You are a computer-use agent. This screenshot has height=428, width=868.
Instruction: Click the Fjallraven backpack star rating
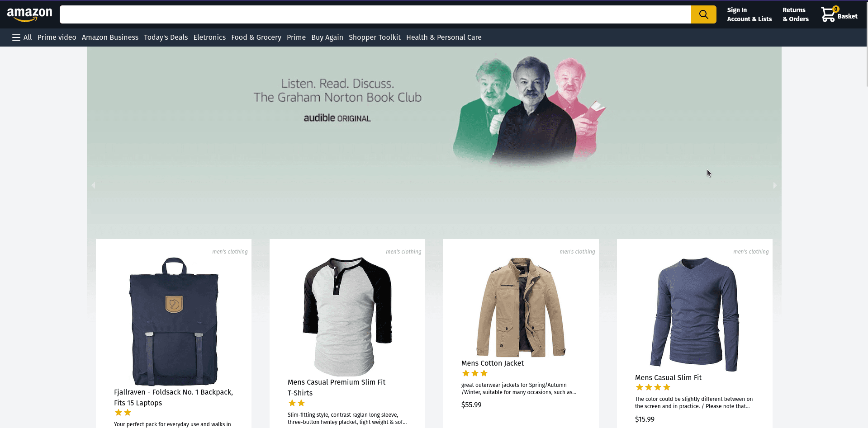(x=123, y=413)
